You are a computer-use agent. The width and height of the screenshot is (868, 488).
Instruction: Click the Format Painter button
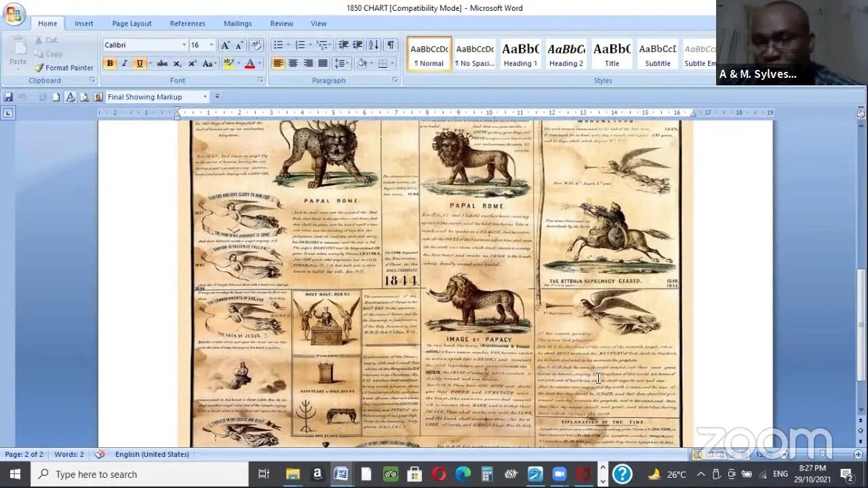coord(64,68)
